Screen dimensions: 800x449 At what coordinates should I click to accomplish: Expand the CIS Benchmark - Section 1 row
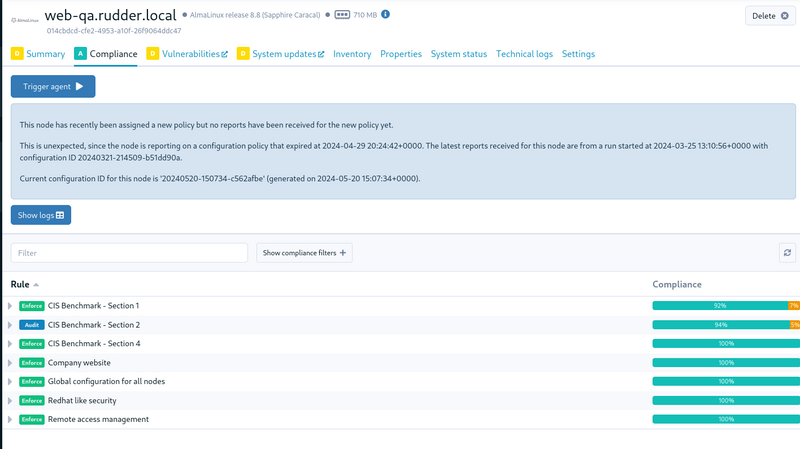coord(10,306)
